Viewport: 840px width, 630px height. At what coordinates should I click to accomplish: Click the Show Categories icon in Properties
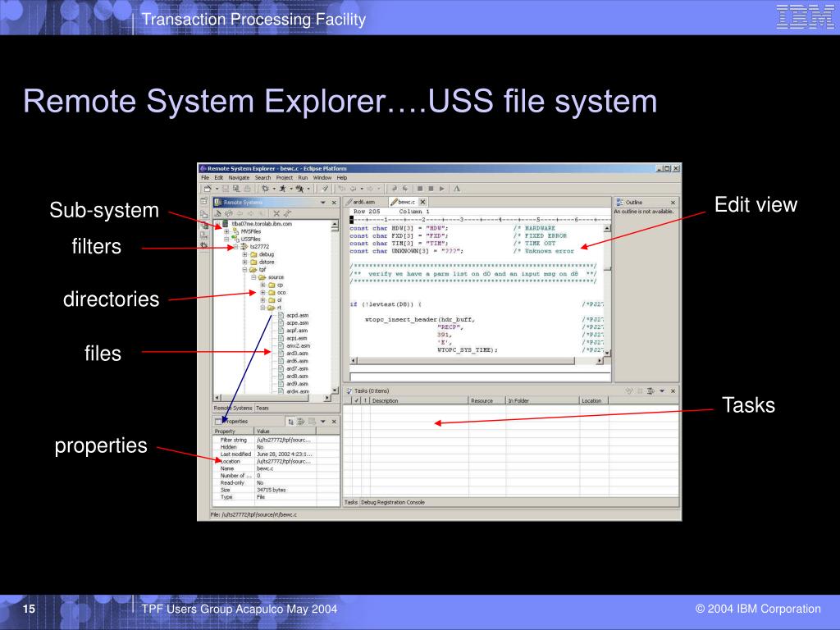[x=290, y=422]
